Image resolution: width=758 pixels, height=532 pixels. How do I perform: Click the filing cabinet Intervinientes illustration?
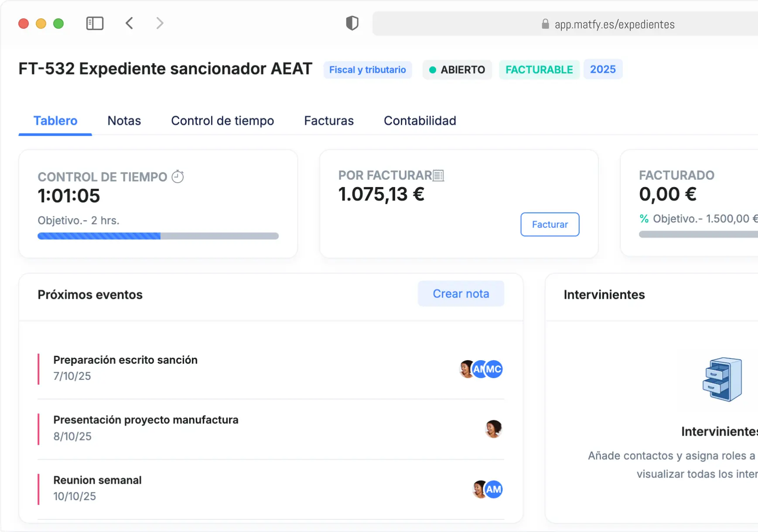point(722,379)
